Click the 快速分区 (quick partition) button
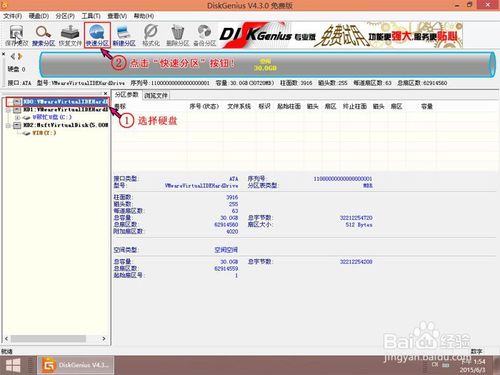 [x=97, y=35]
